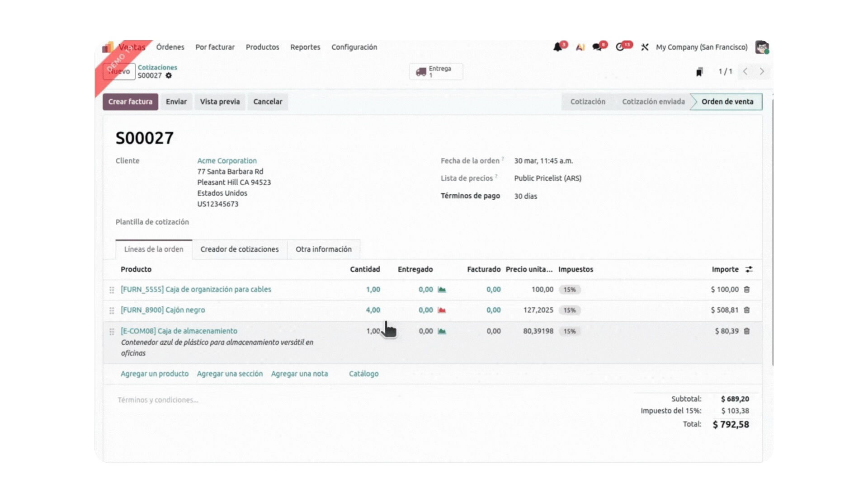Toggle optional columns via the Importe adjust icon
The height and width of the screenshot is (488, 868).
click(x=749, y=269)
